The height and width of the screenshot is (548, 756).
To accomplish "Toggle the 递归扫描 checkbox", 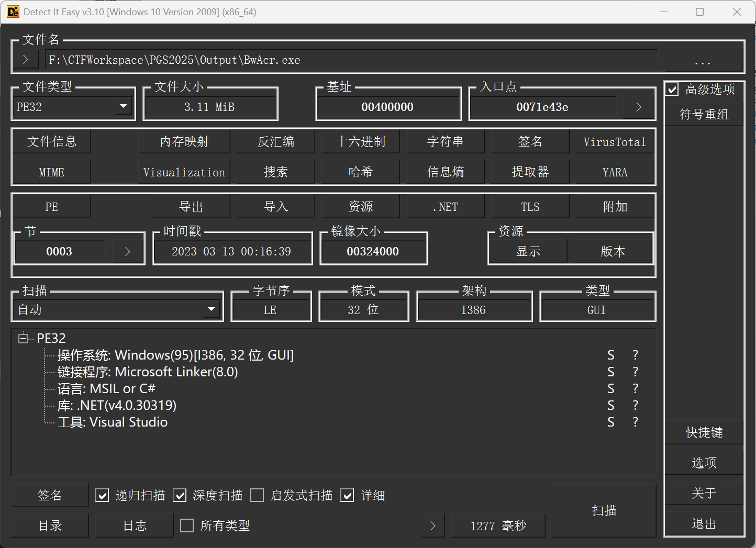I will tap(102, 495).
